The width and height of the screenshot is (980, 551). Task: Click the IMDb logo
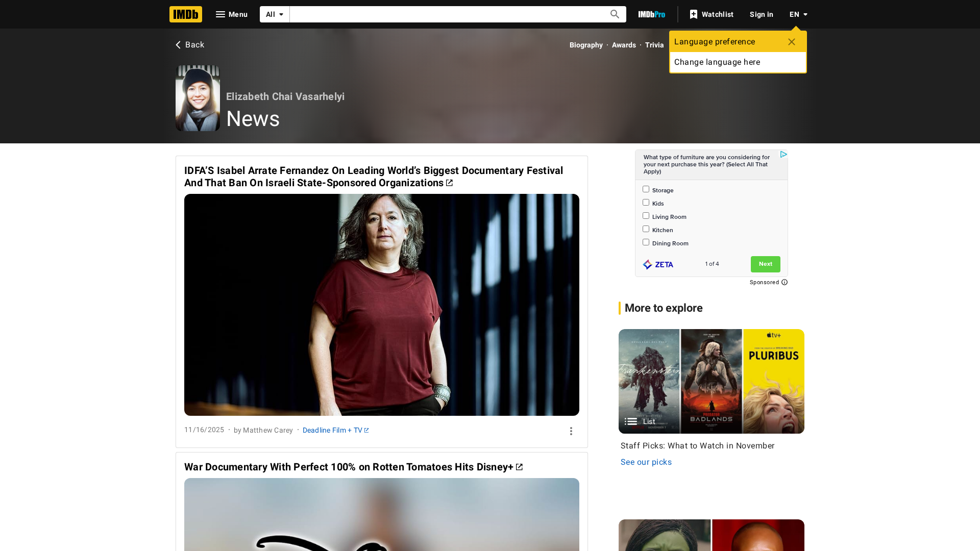tap(185, 14)
